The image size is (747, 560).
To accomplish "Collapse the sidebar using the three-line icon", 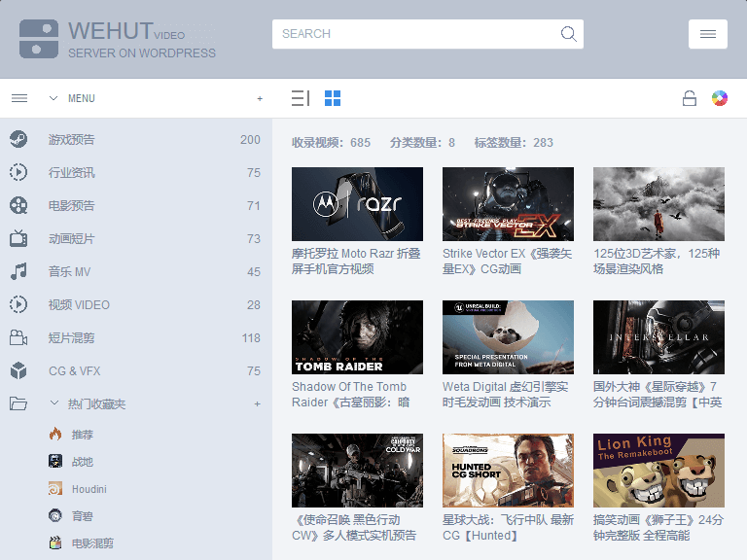I will [x=19, y=98].
